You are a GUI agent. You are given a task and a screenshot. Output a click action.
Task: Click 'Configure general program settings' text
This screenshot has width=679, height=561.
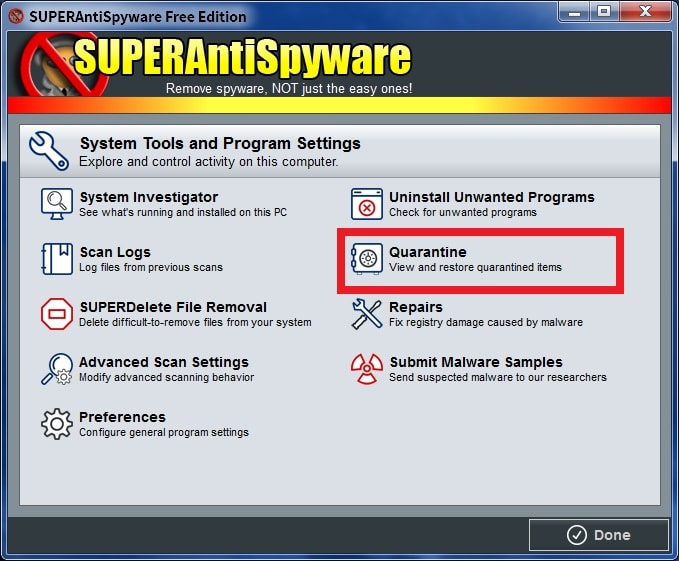(164, 432)
